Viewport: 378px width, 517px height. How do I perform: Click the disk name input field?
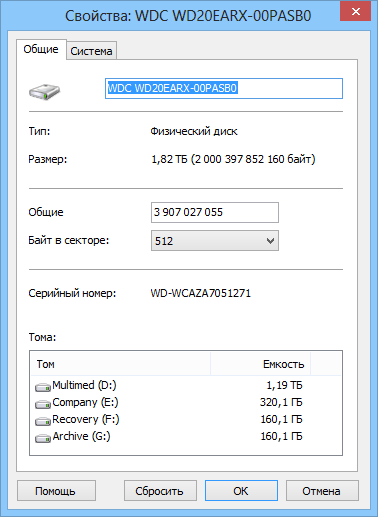click(x=224, y=88)
